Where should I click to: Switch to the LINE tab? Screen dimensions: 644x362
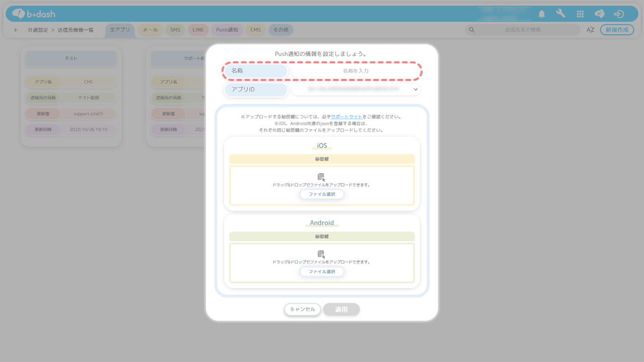pyautogui.click(x=198, y=30)
